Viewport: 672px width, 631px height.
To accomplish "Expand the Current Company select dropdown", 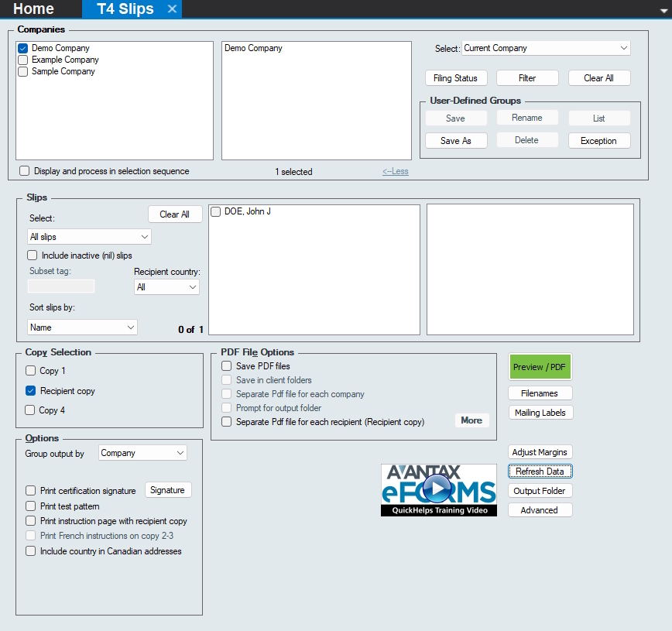I will 546,48.
